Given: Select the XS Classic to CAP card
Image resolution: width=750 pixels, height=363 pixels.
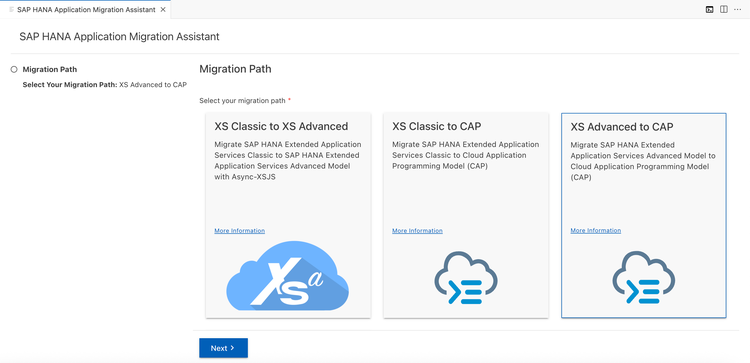Looking at the screenshot, I should pyautogui.click(x=466, y=215).
